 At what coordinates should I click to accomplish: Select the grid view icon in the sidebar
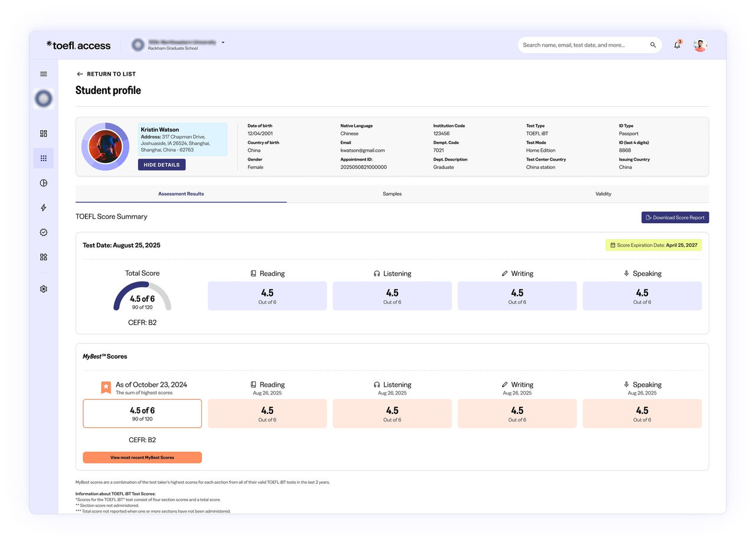click(43, 158)
